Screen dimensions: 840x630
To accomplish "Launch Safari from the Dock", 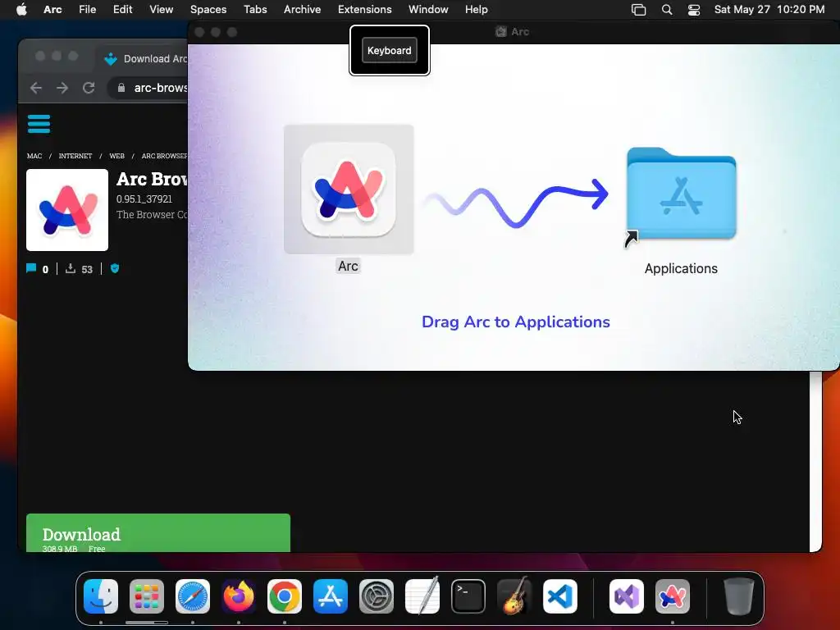I will pyautogui.click(x=193, y=596).
